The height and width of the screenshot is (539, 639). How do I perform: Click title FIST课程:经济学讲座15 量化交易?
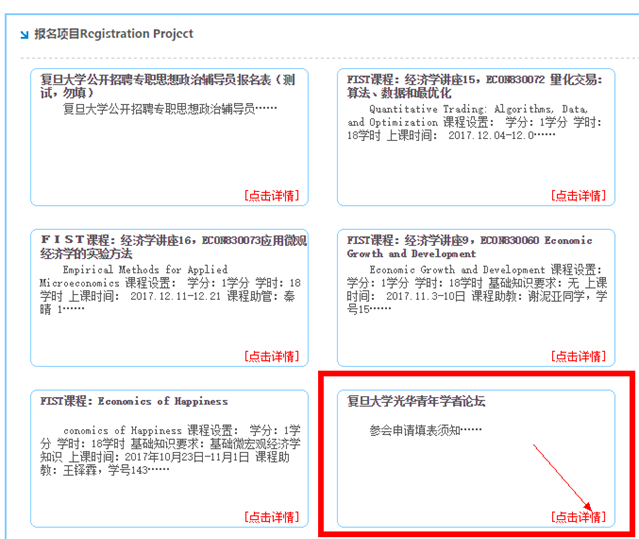475,86
